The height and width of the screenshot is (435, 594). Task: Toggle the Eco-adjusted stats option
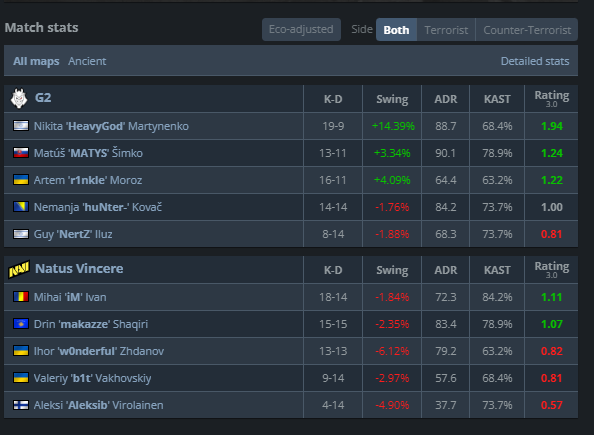click(x=301, y=29)
